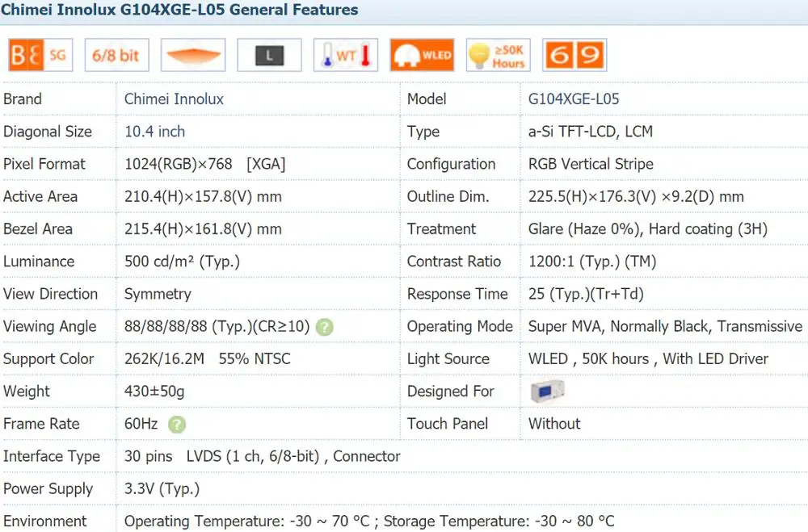Click the 1200:1 (Typ.) (TM) value

click(592, 261)
